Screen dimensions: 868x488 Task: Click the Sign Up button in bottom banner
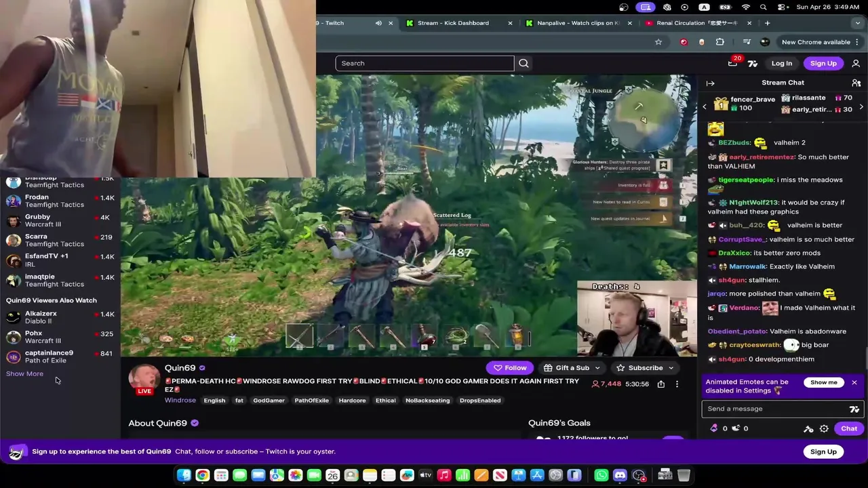(x=823, y=452)
